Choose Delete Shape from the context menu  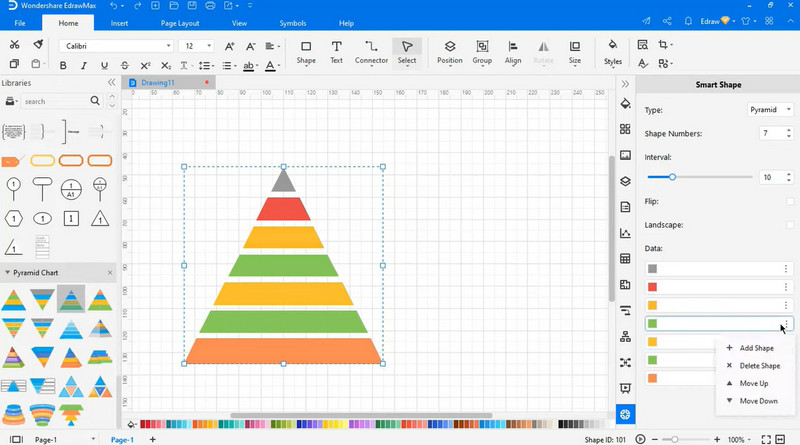coord(759,366)
